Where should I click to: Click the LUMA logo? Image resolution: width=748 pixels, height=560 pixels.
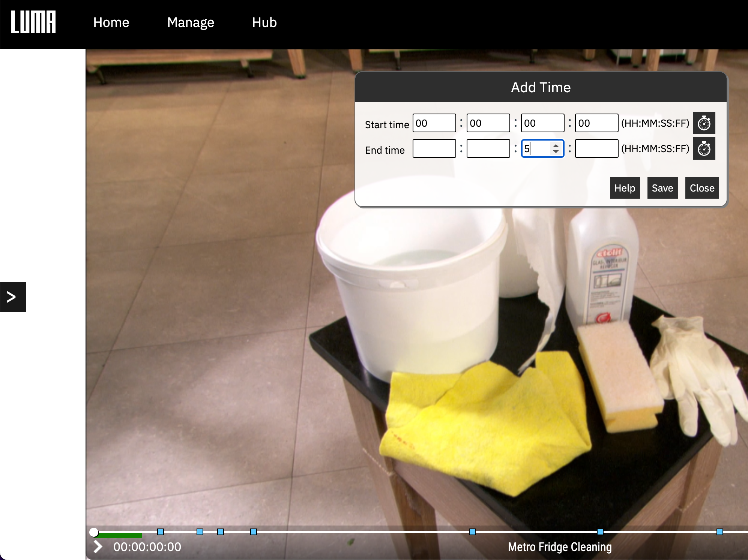click(33, 22)
